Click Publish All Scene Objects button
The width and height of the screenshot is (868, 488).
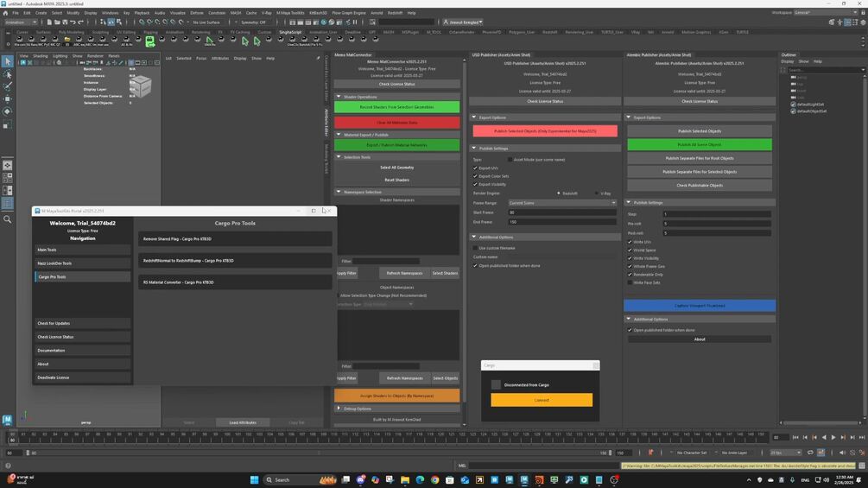[700, 144]
